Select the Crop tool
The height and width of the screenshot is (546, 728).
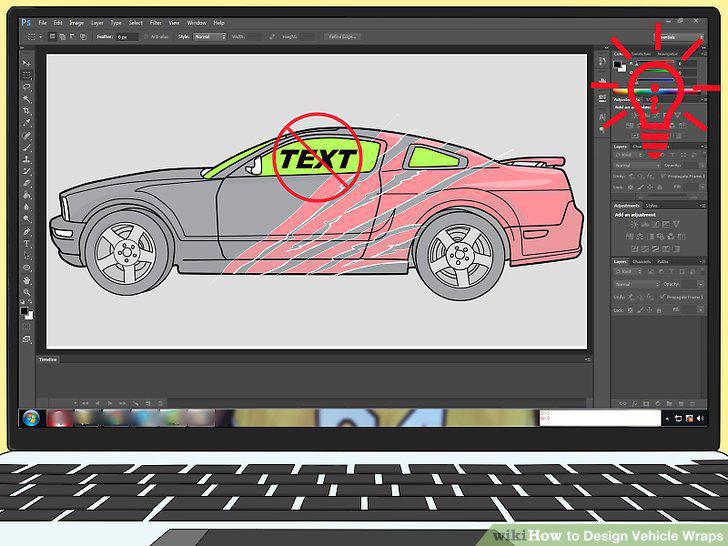pyautogui.click(x=27, y=111)
